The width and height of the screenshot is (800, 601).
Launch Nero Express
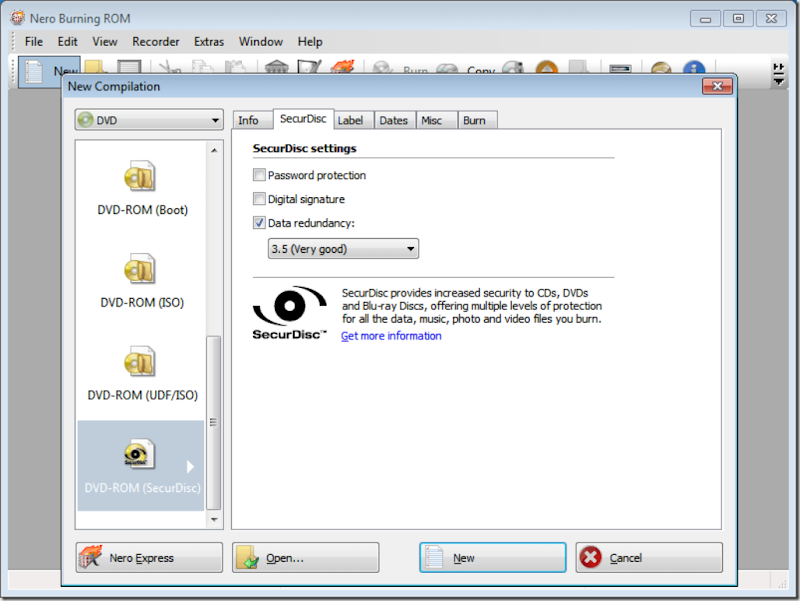(148, 557)
